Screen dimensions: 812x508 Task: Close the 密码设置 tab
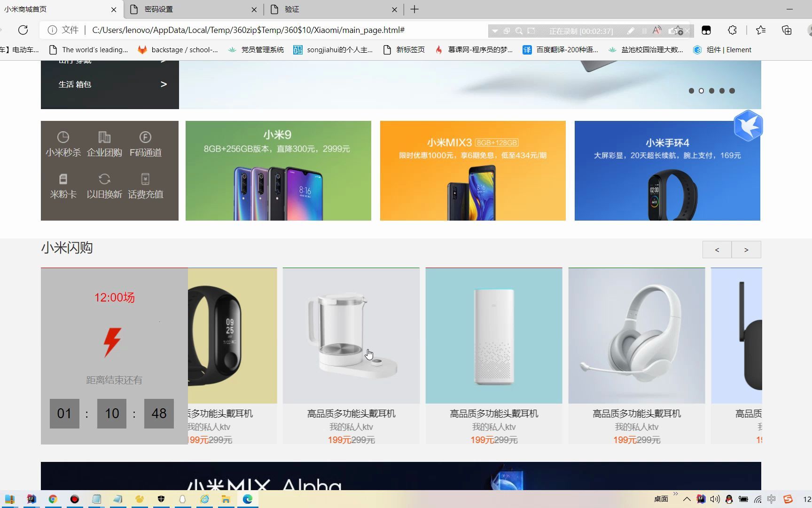(254, 9)
